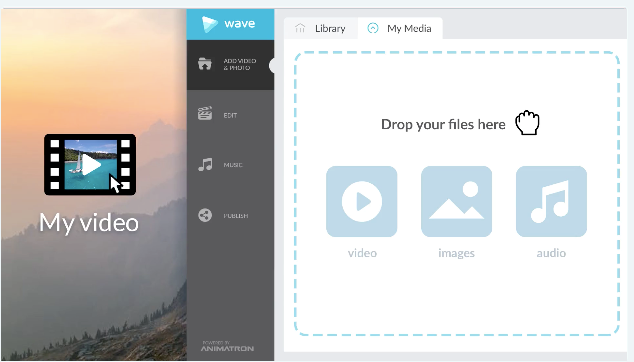Click the 'Drop your files here' text
634x362 pixels.
click(x=443, y=125)
